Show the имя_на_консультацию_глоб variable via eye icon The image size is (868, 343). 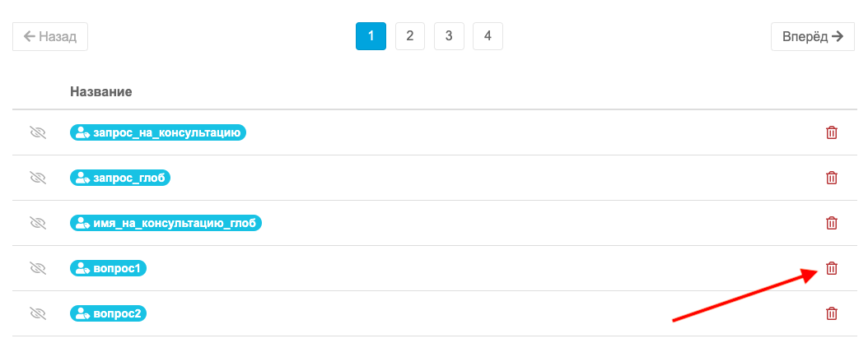point(37,224)
